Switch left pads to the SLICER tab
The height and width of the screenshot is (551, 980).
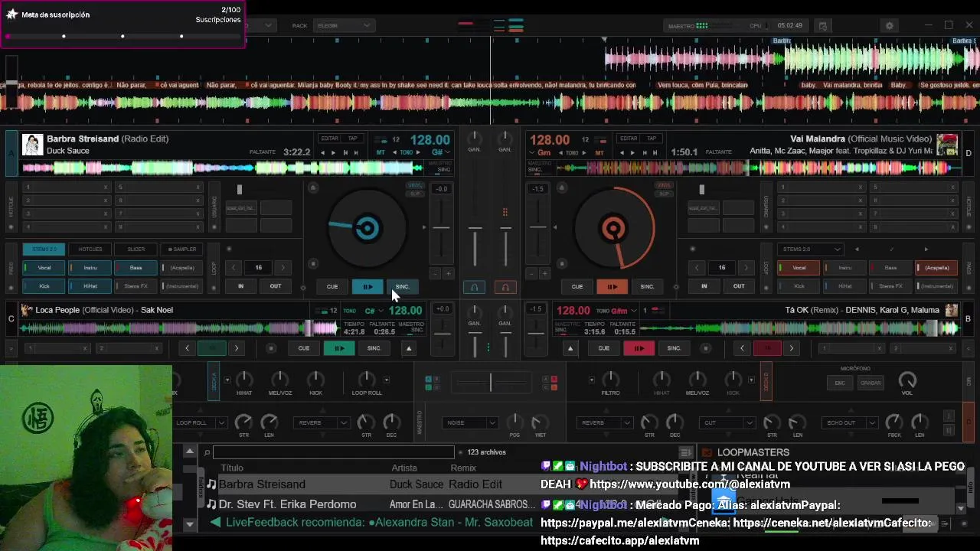136,249
